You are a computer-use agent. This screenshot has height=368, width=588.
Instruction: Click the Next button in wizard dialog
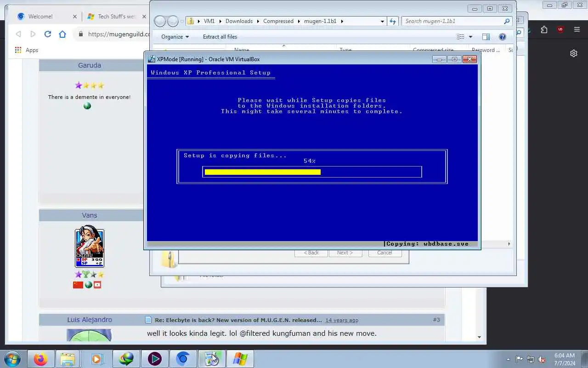(345, 253)
